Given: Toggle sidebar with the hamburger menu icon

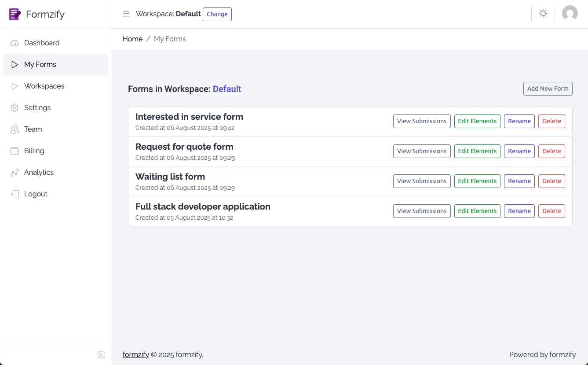Looking at the screenshot, I should [x=126, y=14].
